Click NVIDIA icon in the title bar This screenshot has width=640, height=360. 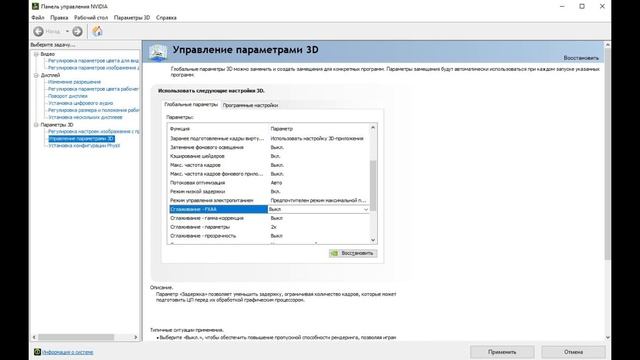tap(36, 6)
